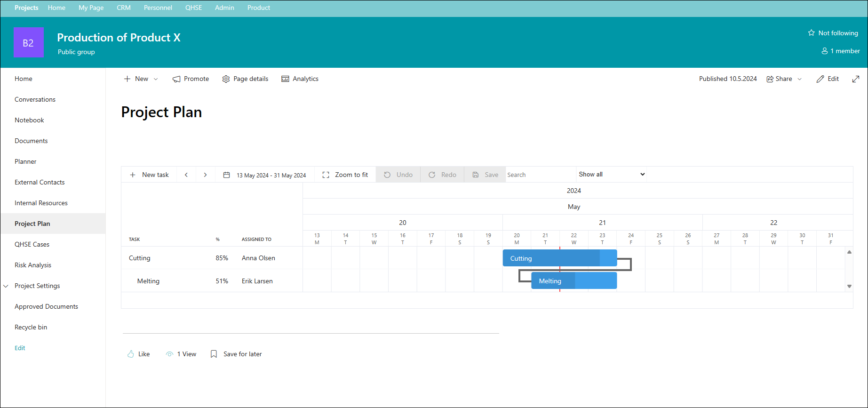Select the Melting task name cell

click(148, 281)
